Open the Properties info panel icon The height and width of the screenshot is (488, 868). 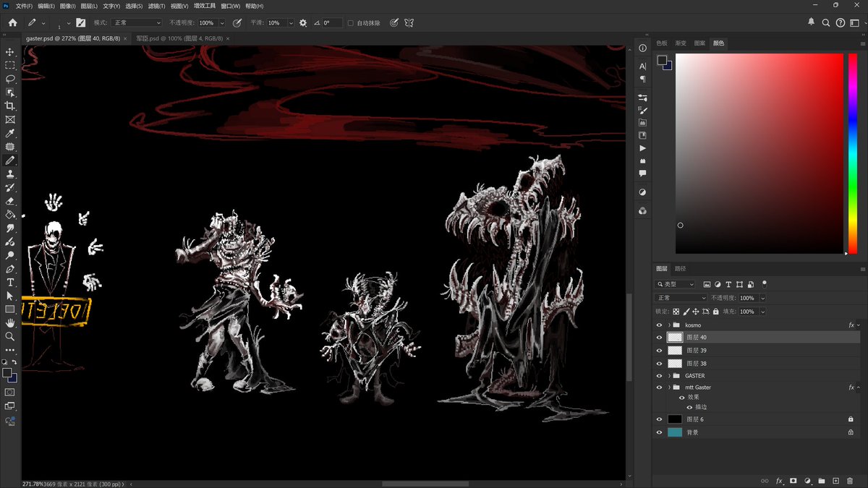coord(642,48)
